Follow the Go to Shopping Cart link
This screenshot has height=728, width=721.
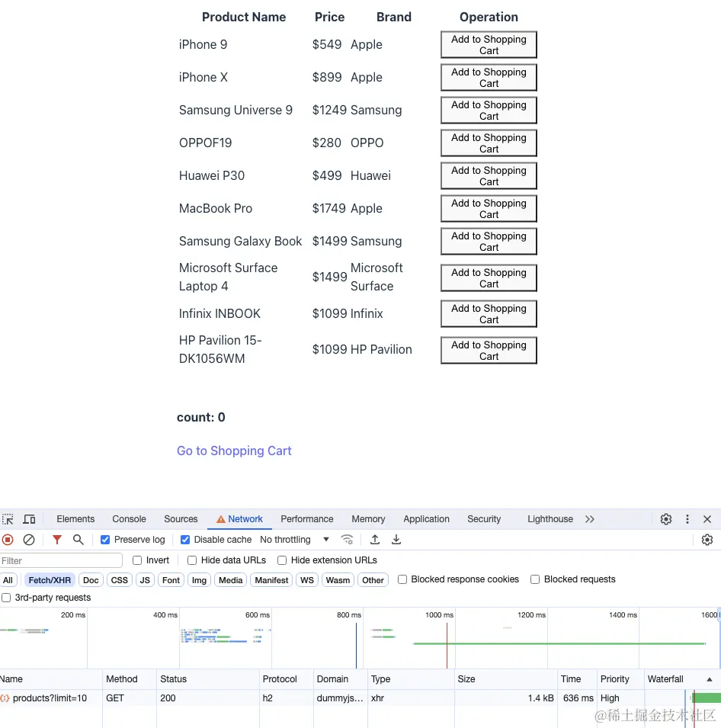click(x=234, y=451)
